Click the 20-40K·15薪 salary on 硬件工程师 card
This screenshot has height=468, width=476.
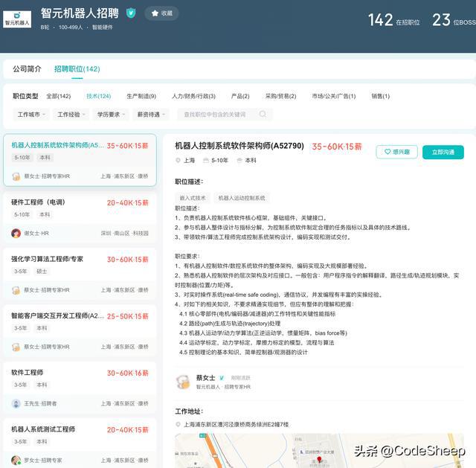tap(127, 203)
